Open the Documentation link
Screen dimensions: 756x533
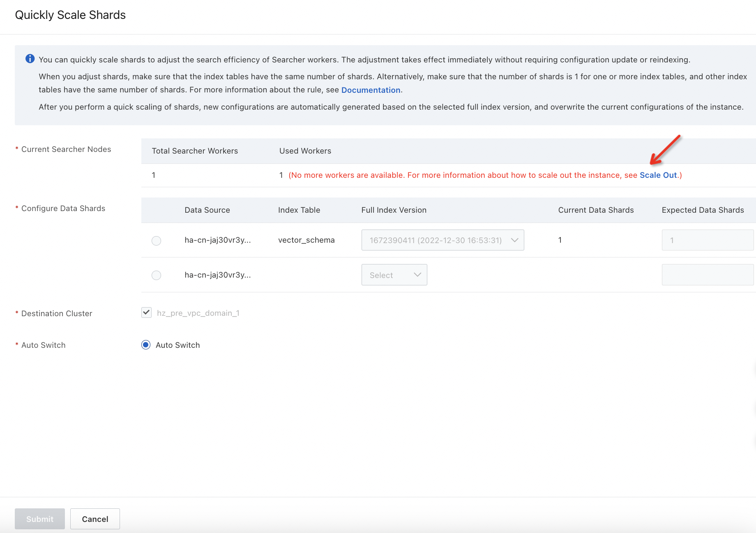(x=371, y=90)
